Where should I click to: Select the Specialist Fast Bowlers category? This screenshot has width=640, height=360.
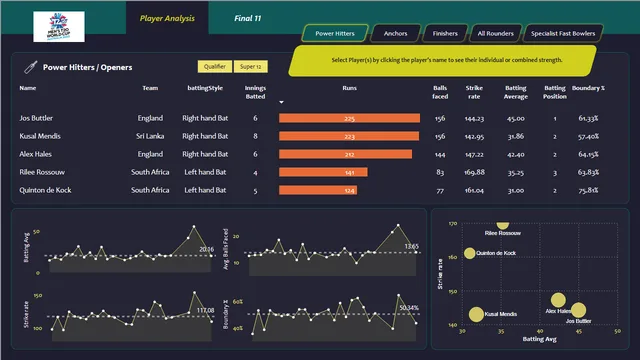(563, 33)
